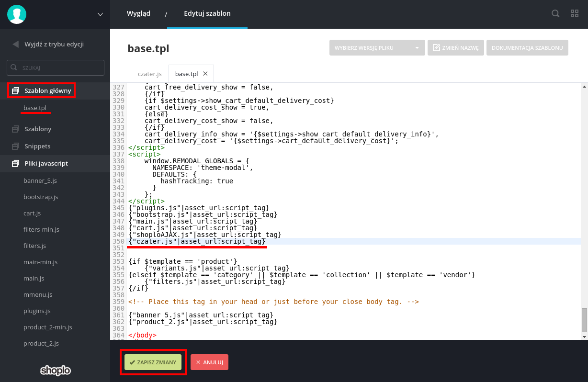588x382 pixels.
Task: Save changes with Zapisz zmiany
Action: coord(153,362)
